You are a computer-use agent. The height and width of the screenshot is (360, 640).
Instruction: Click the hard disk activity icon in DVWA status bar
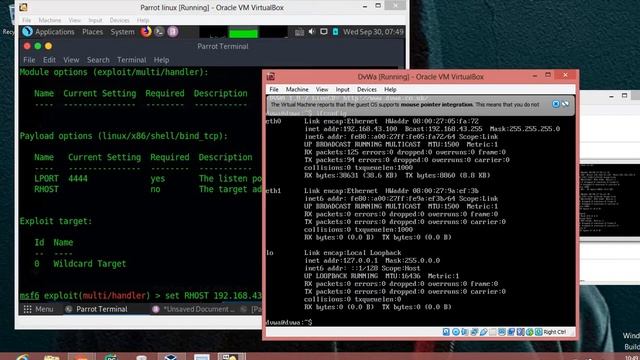click(x=446, y=332)
